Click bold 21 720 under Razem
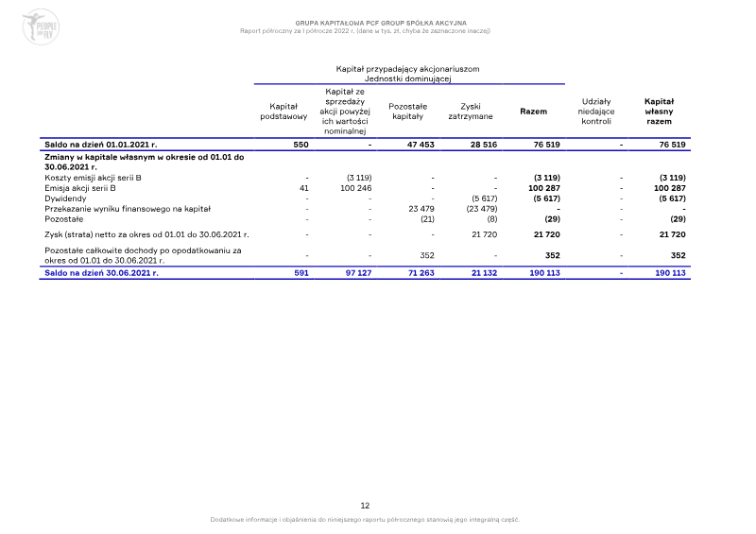756x534 pixels. pyautogui.click(x=547, y=235)
